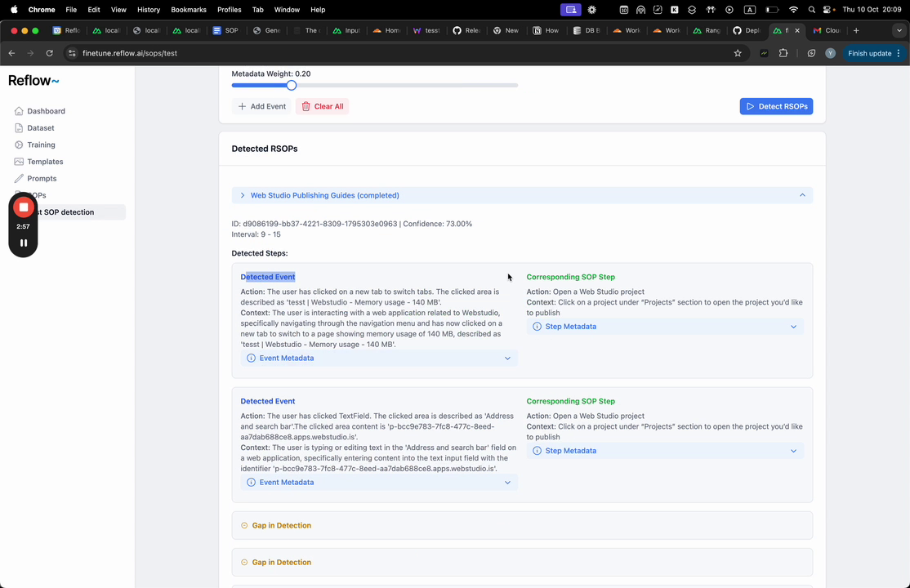This screenshot has width=910, height=588.
Task: Expand Event Metadata for the TextField event
Action: point(379,483)
